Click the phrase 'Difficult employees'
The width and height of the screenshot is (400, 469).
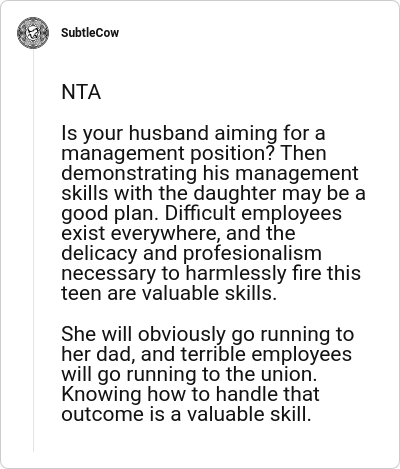click(x=253, y=213)
